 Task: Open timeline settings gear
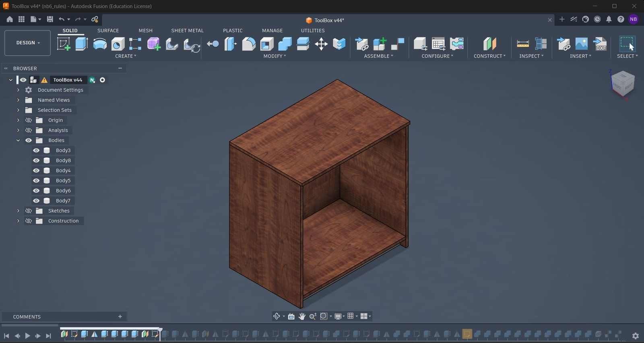pyautogui.click(x=636, y=336)
